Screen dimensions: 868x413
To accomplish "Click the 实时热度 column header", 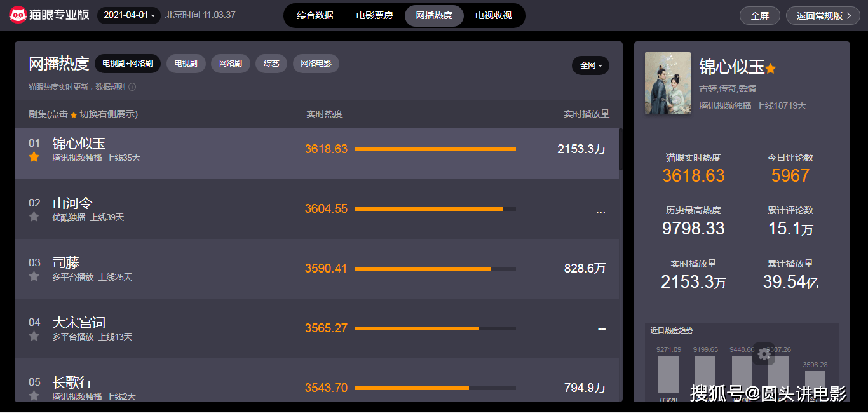I will (x=325, y=114).
